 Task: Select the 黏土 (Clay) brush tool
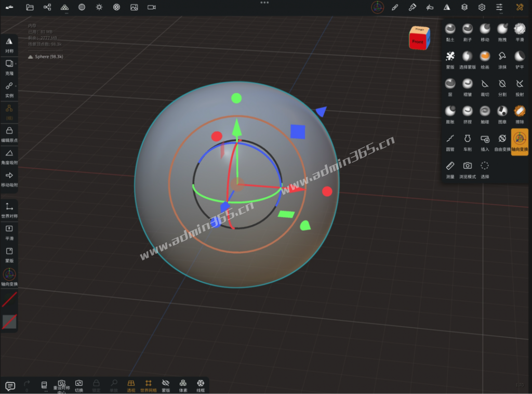pyautogui.click(x=450, y=32)
